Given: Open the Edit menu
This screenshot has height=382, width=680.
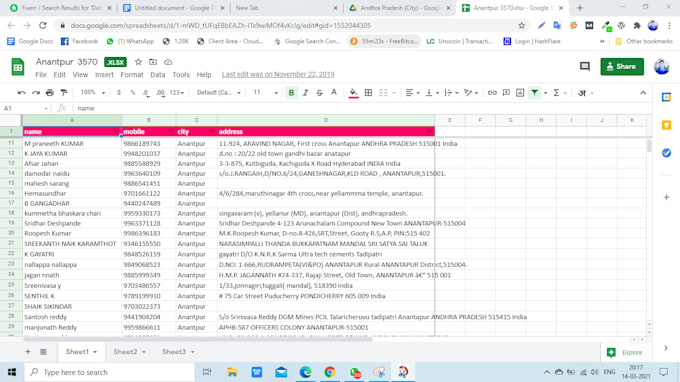Looking at the screenshot, I should tap(59, 75).
